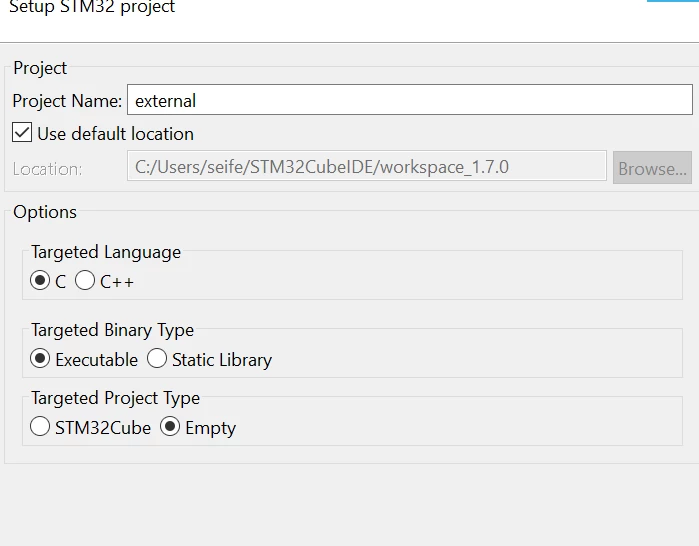The height and width of the screenshot is (546, 699).
Task: Click the Project Name input field
Action: click(410, 100)
